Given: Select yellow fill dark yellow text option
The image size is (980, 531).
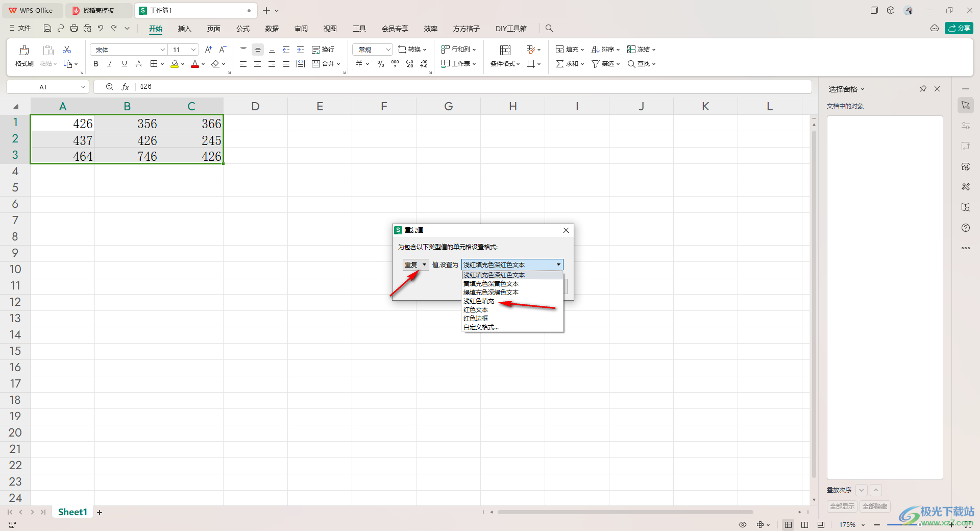Looking at the screenshot, I should 491,284.
